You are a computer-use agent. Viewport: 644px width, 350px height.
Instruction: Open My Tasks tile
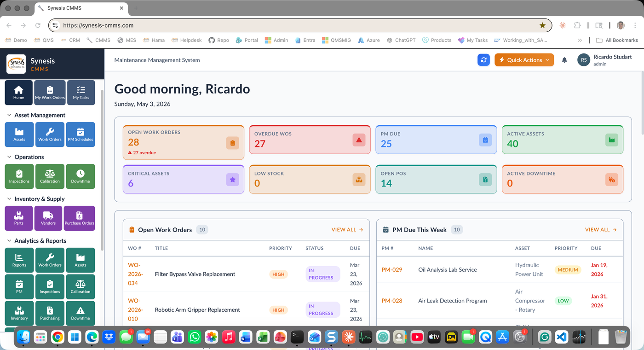click(81, 93)
